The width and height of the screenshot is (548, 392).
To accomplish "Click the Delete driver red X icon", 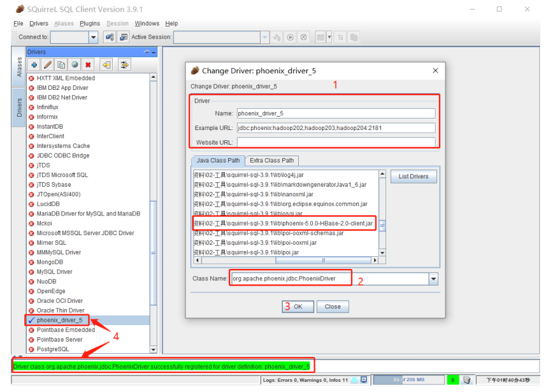I will (x=88, y=64).
